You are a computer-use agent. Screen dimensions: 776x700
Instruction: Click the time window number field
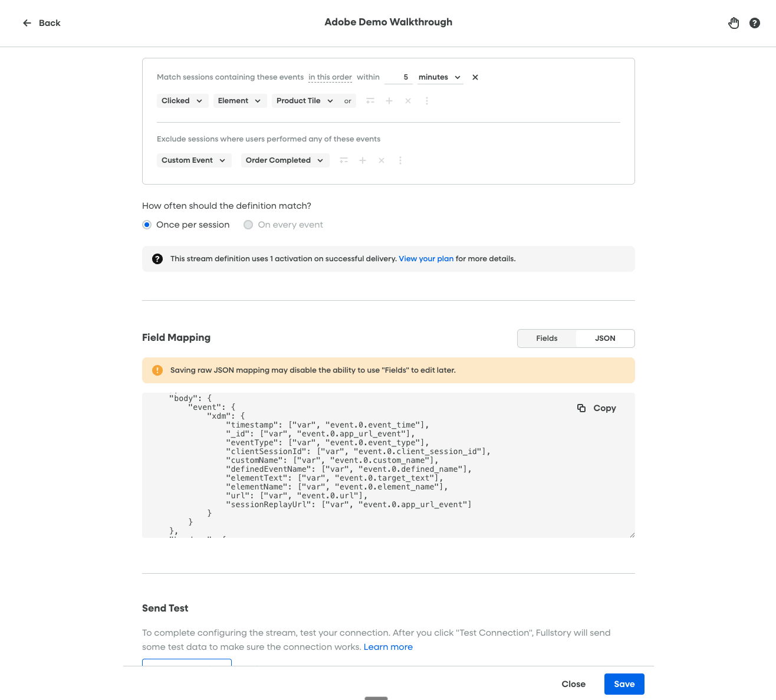[399, 77]
